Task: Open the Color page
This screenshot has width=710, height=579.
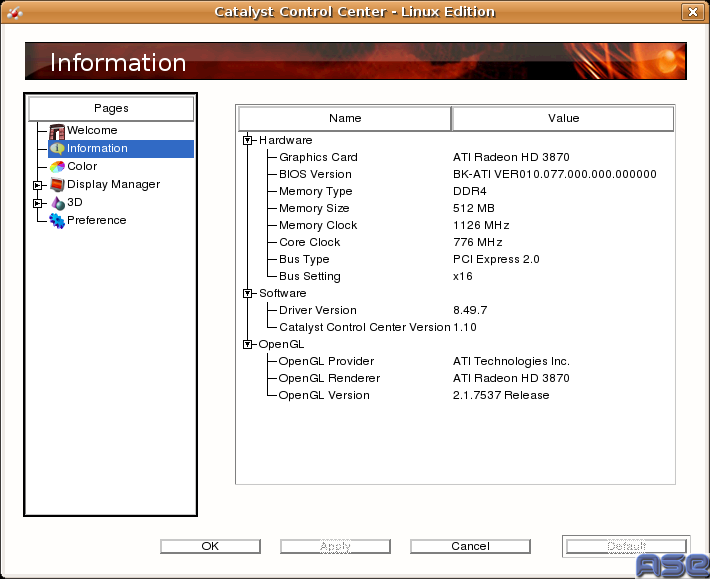Action: pyautogui.click(x=82, y=167)
